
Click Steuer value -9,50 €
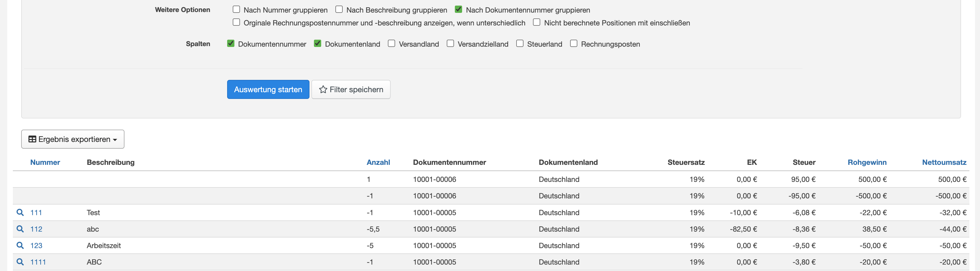click(x=804, y=246)
